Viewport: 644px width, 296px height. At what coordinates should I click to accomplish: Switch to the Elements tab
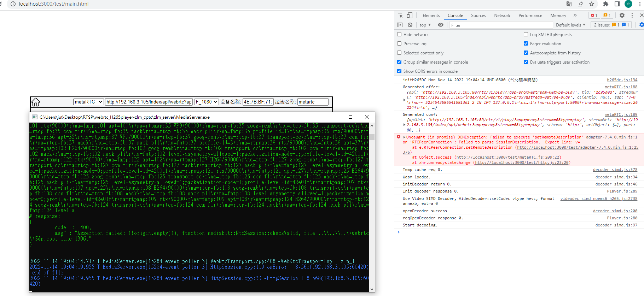coord(431,15)
